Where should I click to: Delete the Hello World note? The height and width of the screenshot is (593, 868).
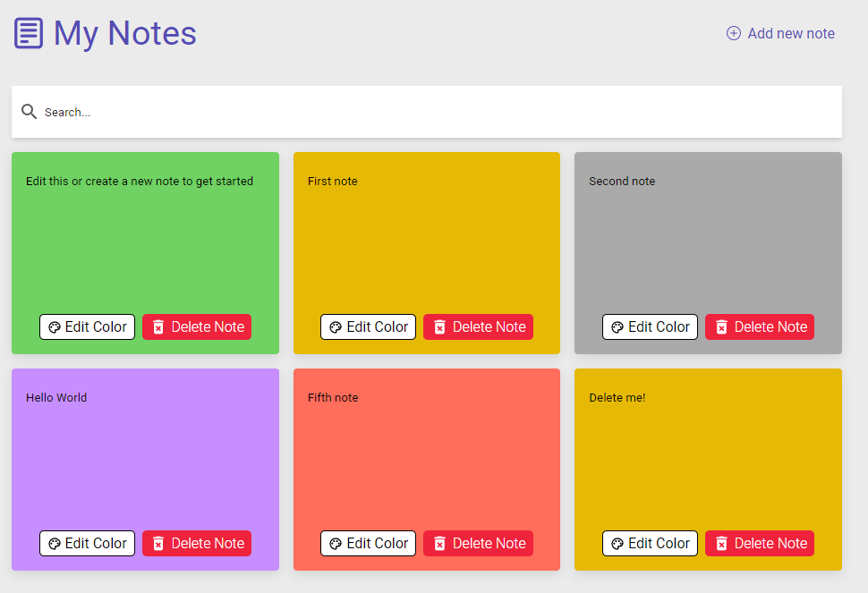coord(197,544)
